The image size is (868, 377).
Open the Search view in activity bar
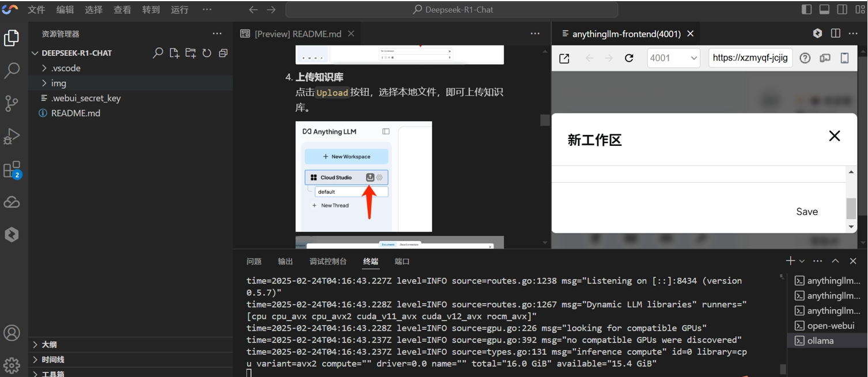[x=12, y=70]
